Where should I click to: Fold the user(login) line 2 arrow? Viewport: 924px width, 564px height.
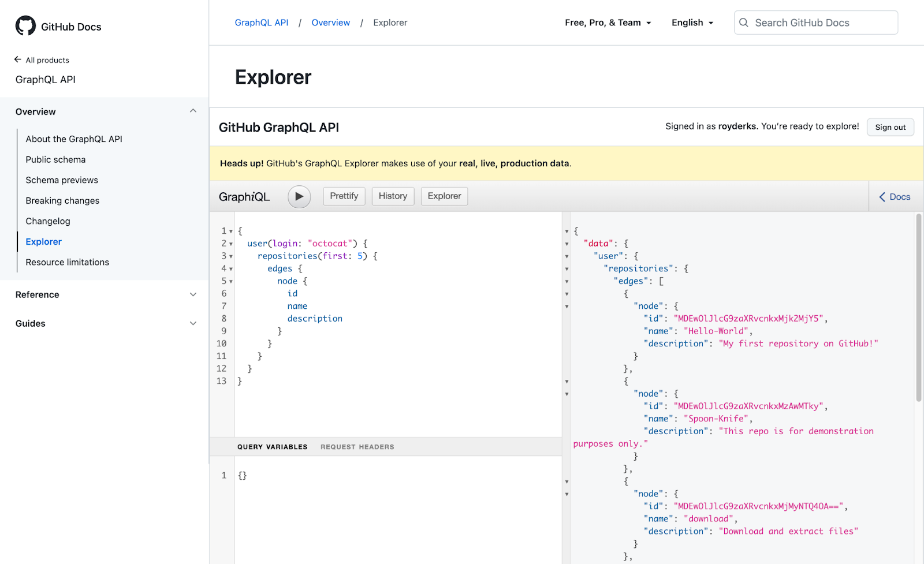click(231, 244)
